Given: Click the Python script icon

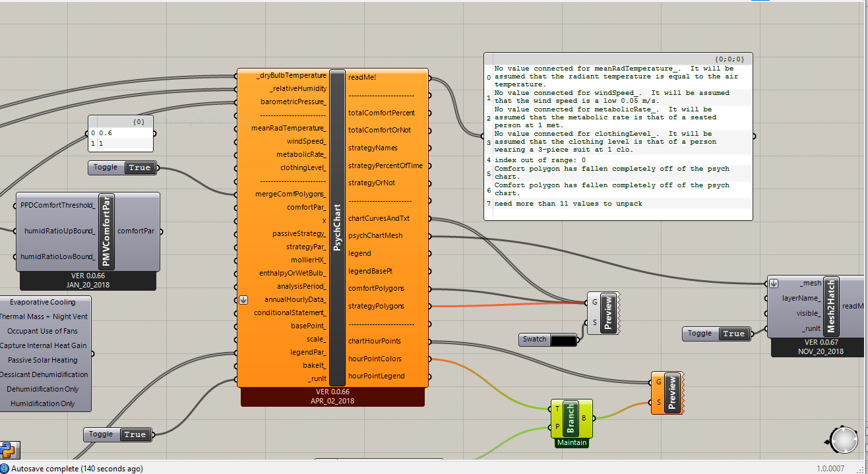Looking at the screenshot, I should click(8, 450).
